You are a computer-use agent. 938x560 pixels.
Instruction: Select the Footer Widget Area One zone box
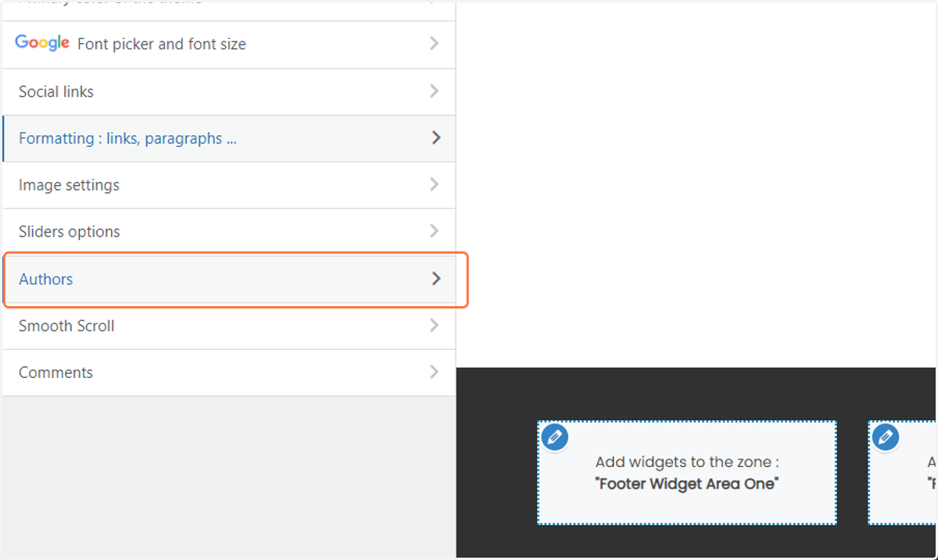pyautogui.click(x=687, y=473)
